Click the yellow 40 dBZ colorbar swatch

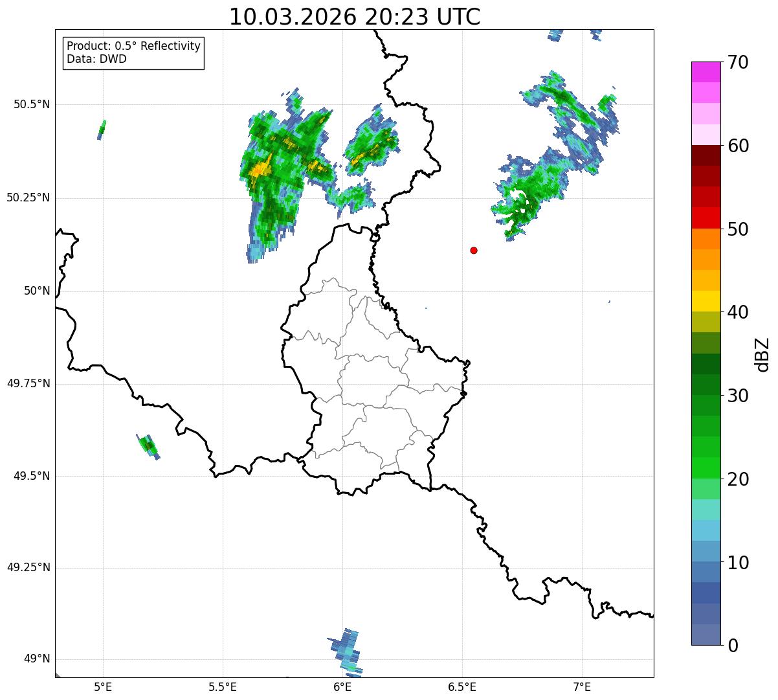706,302
